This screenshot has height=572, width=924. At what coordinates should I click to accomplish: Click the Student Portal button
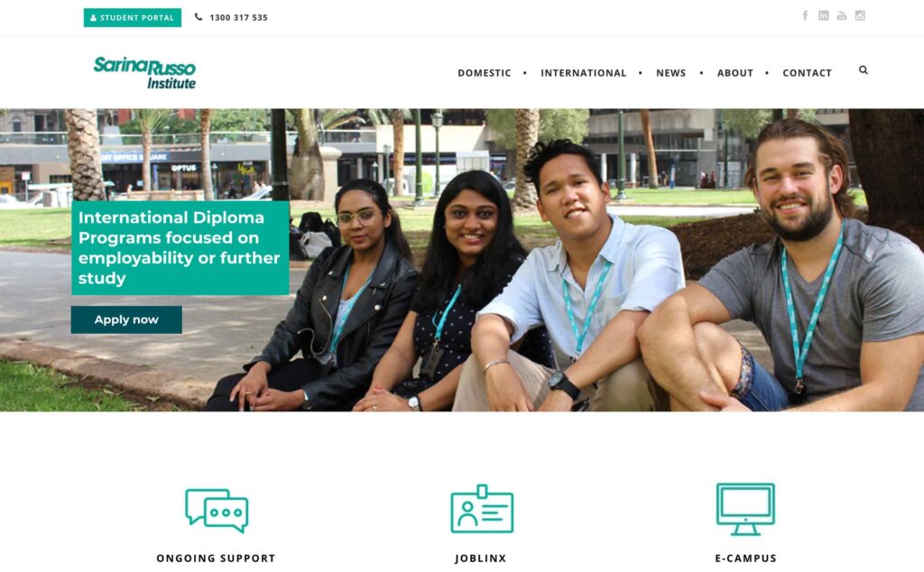coord(133,18)
